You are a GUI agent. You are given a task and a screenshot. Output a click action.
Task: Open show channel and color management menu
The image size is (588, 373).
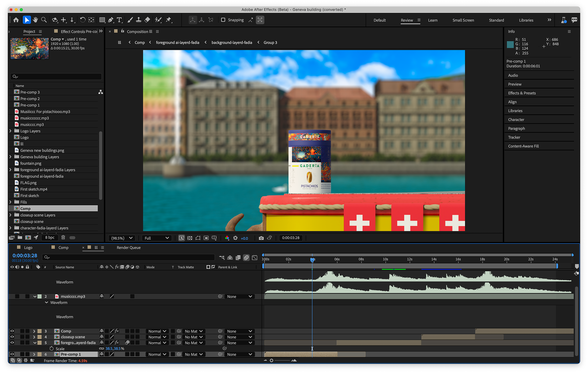point(227,238)
